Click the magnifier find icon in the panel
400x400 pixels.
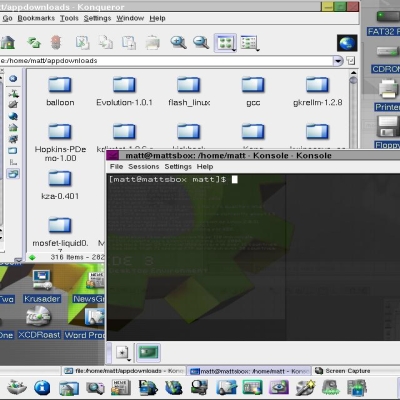[95, 388]
